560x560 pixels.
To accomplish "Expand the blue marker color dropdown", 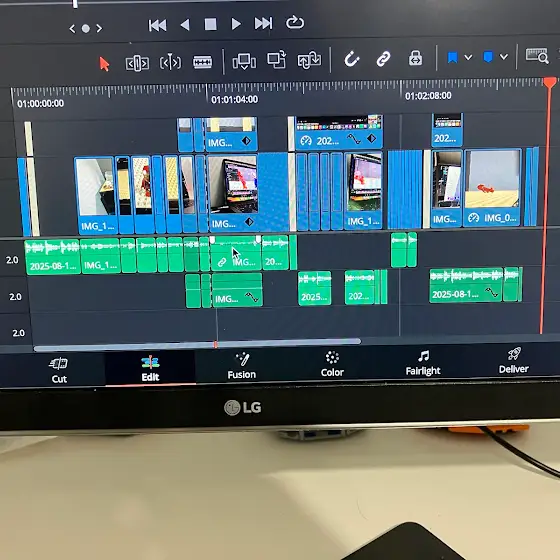I will (504, 56).
